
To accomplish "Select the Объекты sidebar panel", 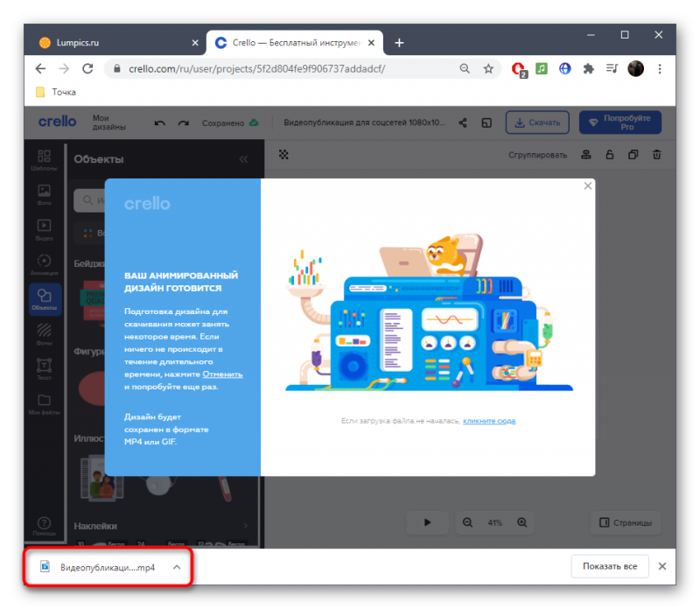I will 45,299.
